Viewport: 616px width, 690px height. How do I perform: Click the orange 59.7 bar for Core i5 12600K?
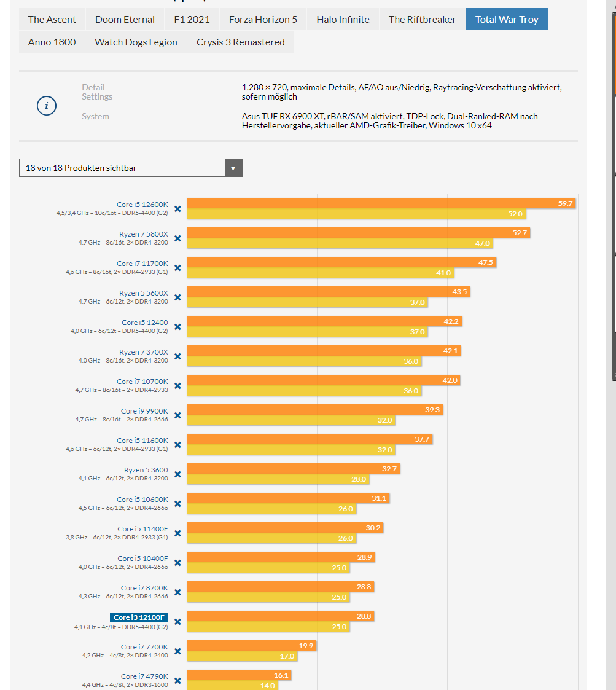(381, 203)
